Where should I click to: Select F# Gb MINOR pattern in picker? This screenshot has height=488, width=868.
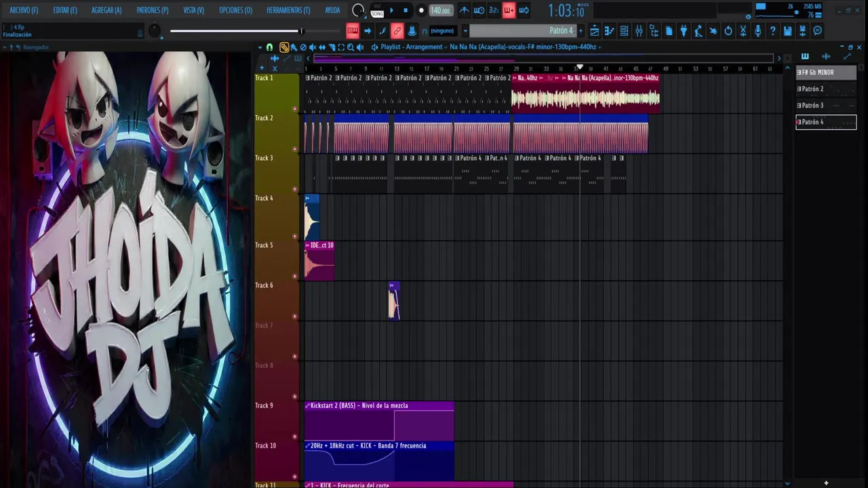pos(826,73)
